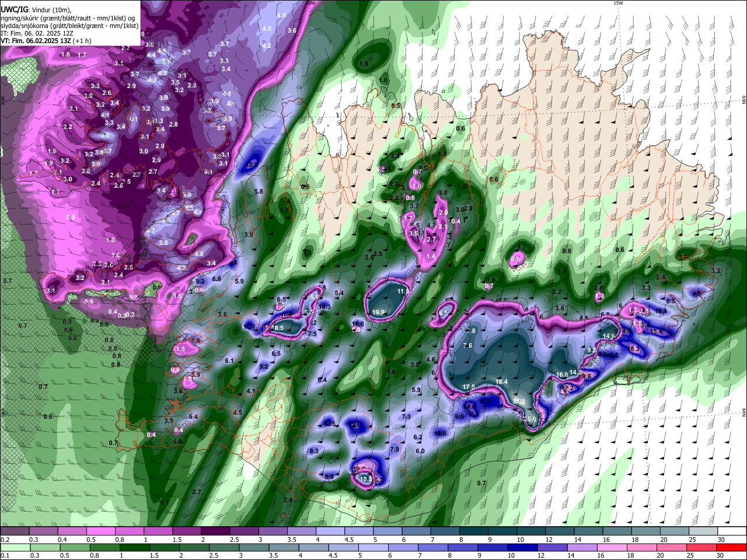Click the white 5.0 value in the northwest snow area

tap(105, 135)
